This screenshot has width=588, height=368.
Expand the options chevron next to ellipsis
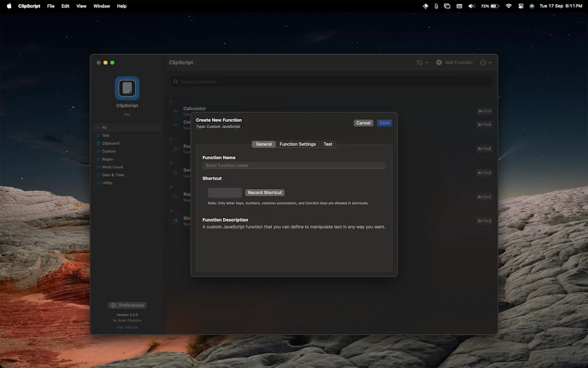click(x=490, y=62)
